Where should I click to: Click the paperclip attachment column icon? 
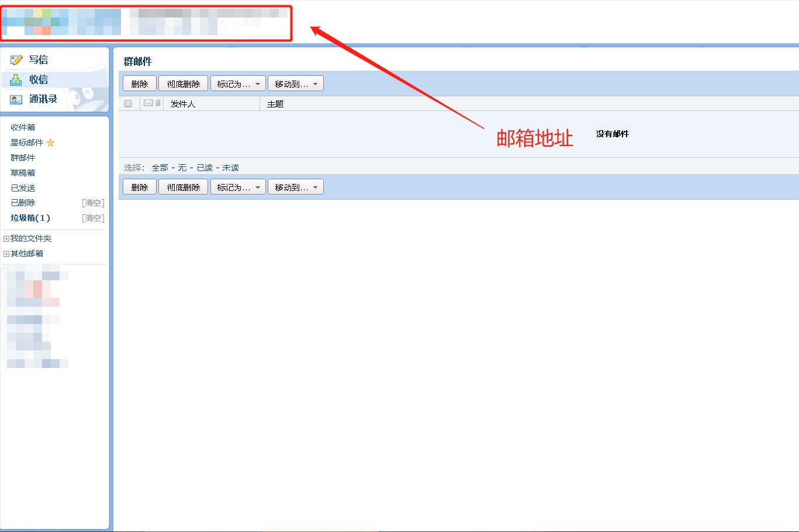click(158, 103)
